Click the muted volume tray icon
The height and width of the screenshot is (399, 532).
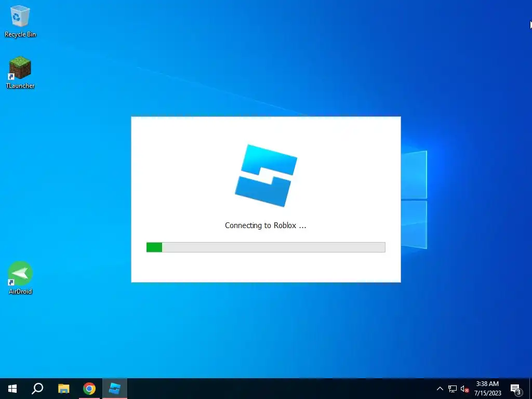(464, 389)
